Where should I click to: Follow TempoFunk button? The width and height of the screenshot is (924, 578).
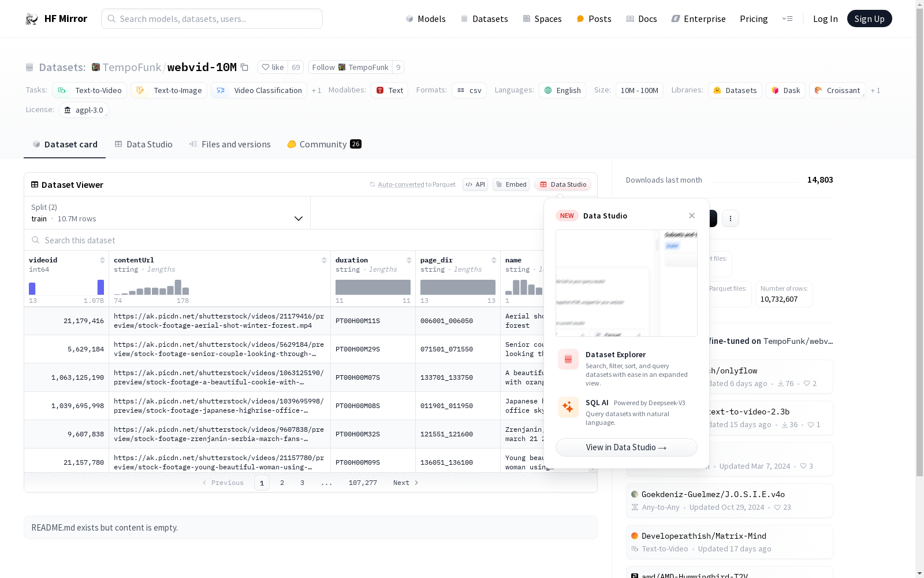point(350,68)
